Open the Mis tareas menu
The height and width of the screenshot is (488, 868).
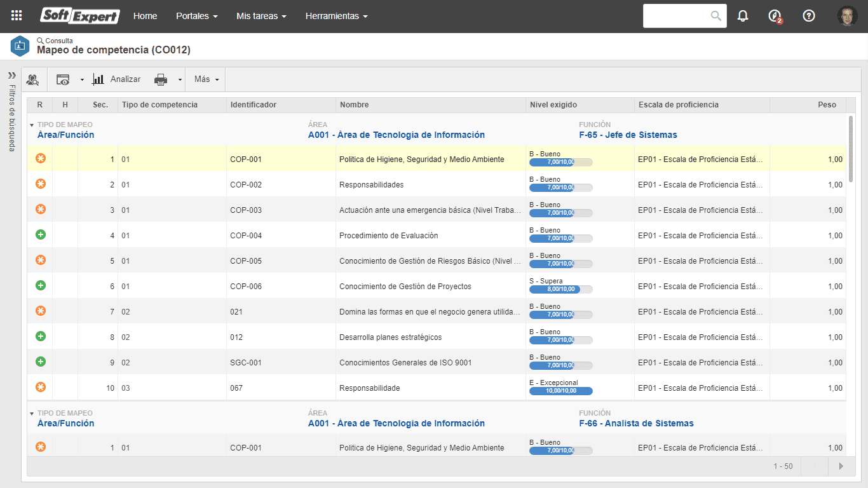pos(261,16)
